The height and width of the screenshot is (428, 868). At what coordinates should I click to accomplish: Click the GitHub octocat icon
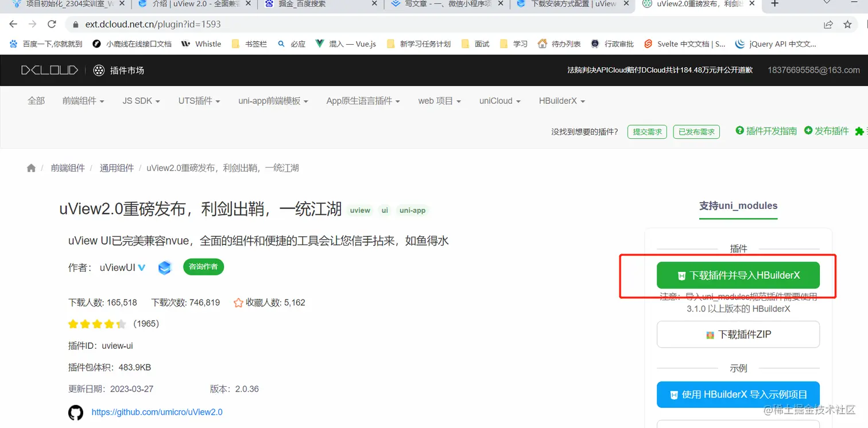pyautogui.click(x=75, y=412)
